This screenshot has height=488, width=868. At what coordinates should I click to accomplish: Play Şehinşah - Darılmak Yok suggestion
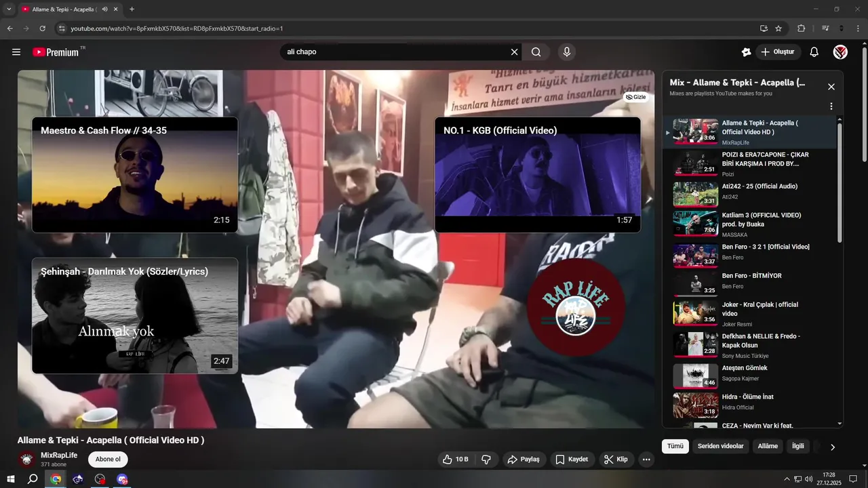tap(135, 316)
